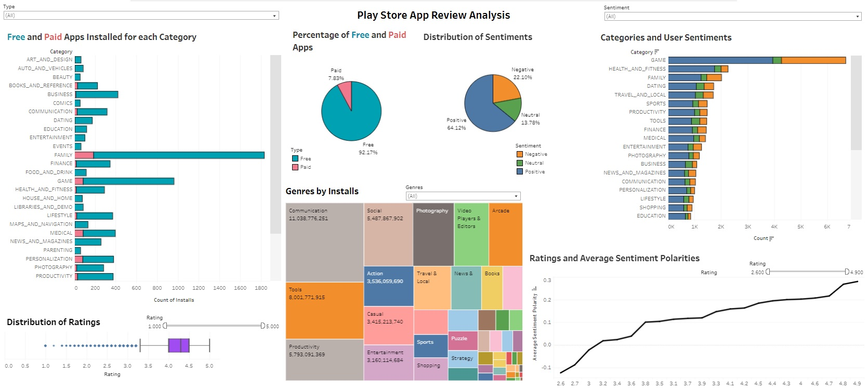Select the purple box in the ratings box plot
The width and height of the screenshot is (868, 390).
click(179, 345)
